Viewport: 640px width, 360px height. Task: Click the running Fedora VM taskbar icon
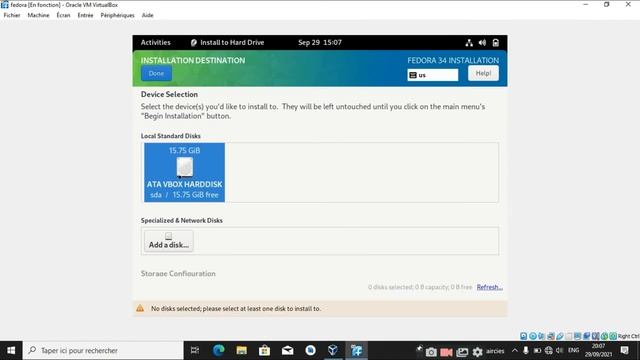[356, 351]
